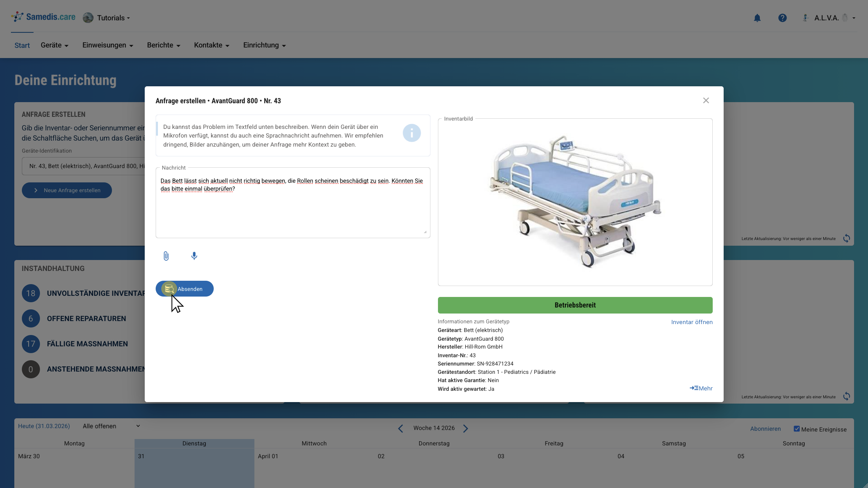Open the Alle offenen filter dropdown

point(111,426)
